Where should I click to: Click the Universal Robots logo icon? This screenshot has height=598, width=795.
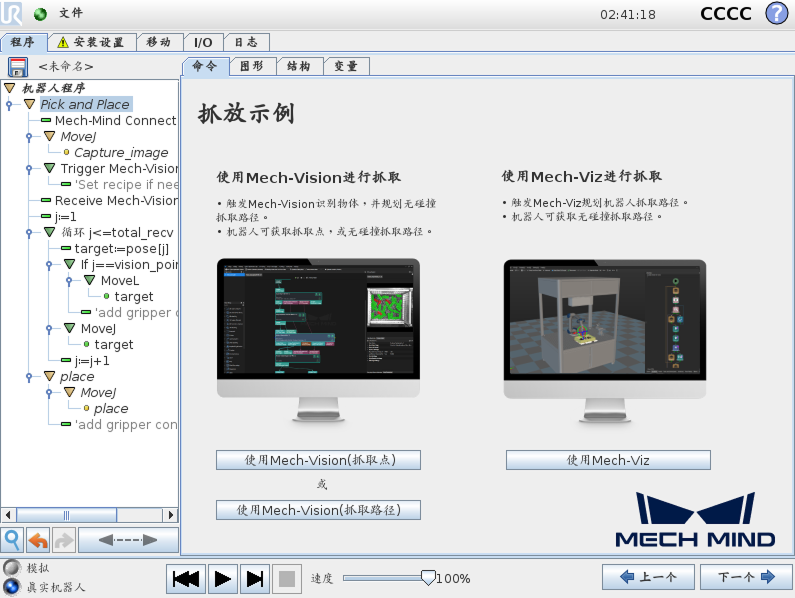click(11, 13)
